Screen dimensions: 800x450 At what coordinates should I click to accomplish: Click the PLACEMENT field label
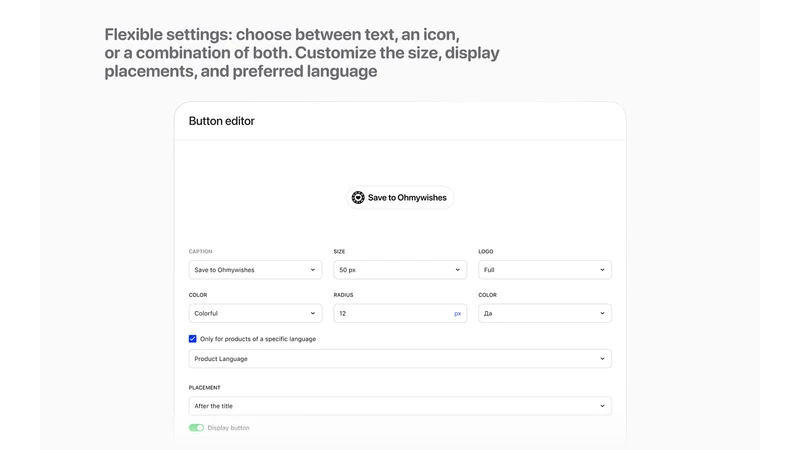pyautogui.click(x=205, y=388)
